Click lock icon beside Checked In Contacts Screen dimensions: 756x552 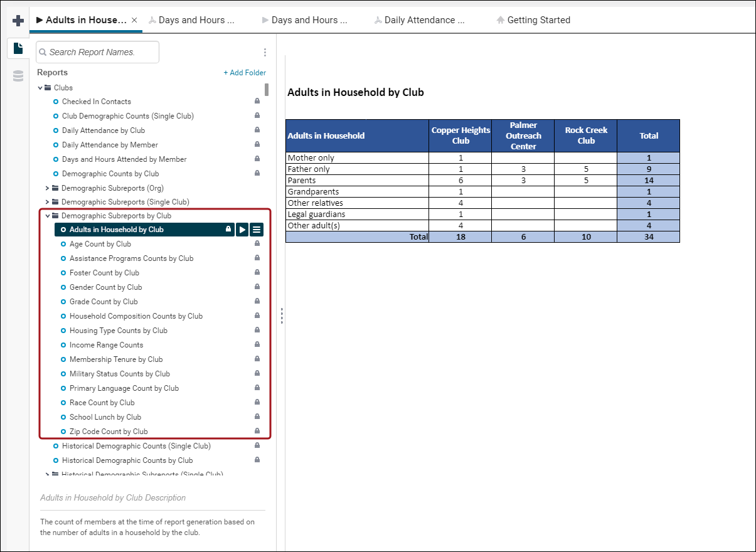point(257,102)
